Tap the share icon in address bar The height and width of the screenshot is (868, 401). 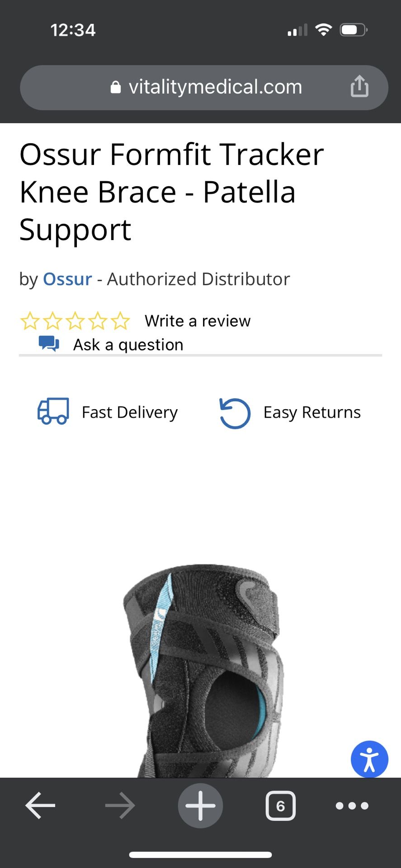359,86
